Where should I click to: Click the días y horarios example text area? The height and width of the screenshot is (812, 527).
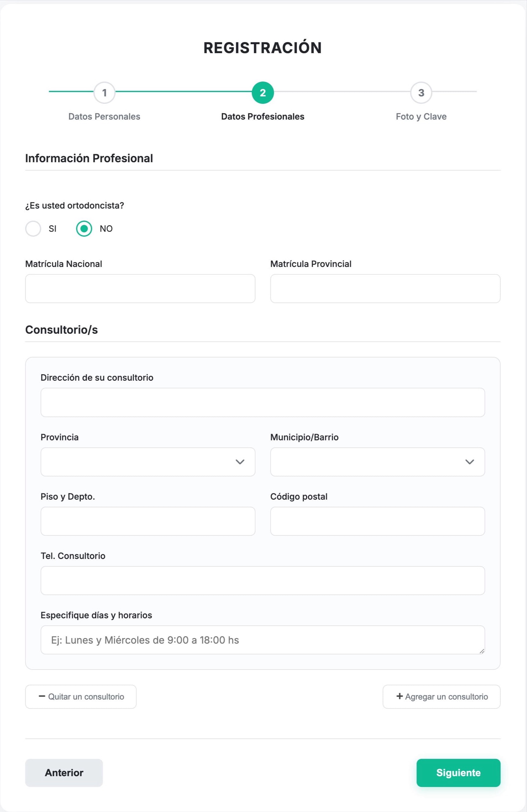coord(262,640)
